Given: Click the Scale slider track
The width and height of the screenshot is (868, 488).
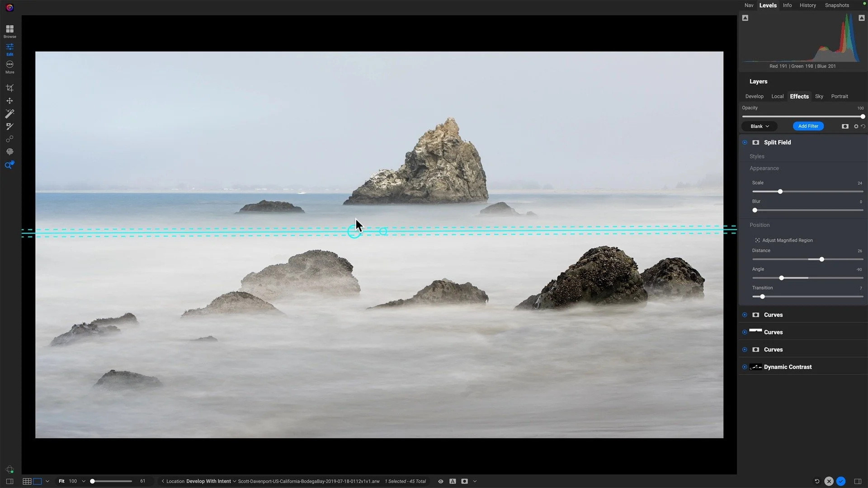Looking at the screenshot, I should click(814, 192).
